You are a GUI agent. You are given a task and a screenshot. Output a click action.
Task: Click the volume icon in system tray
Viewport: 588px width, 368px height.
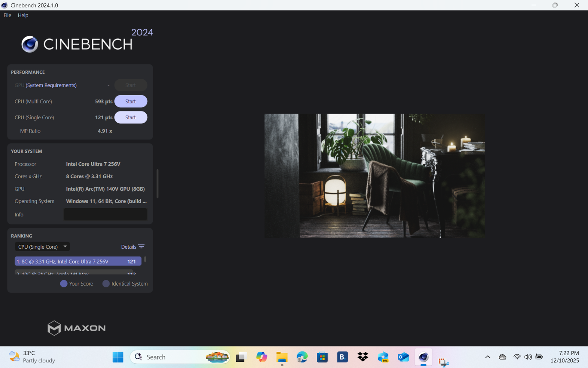click(528, 357)
